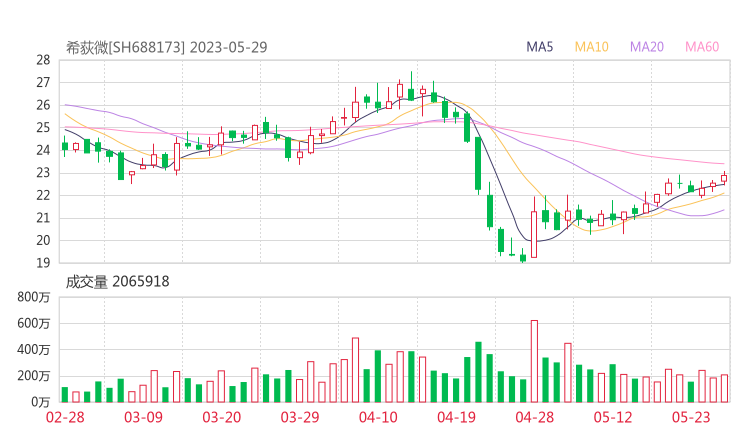Click the 04-19 date axis label
Image resolution: width=740 pixels, height=440 pixels.
point(456,417)
